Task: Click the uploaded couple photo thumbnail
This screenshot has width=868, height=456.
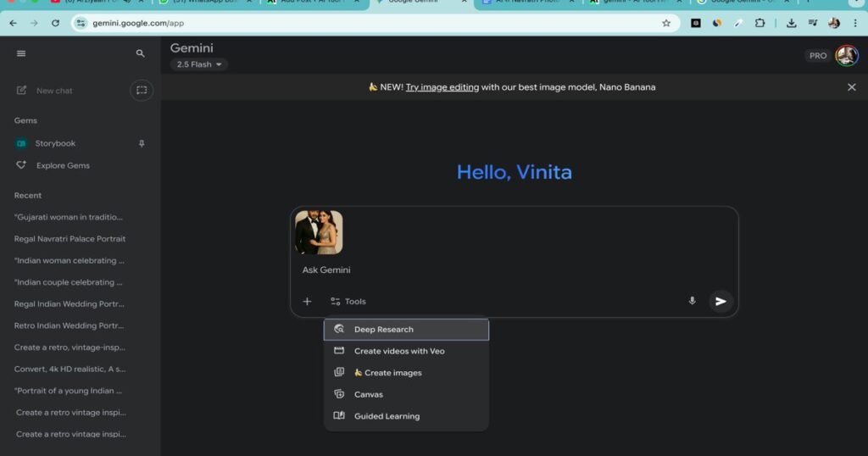Action: (x=319, y=232)
